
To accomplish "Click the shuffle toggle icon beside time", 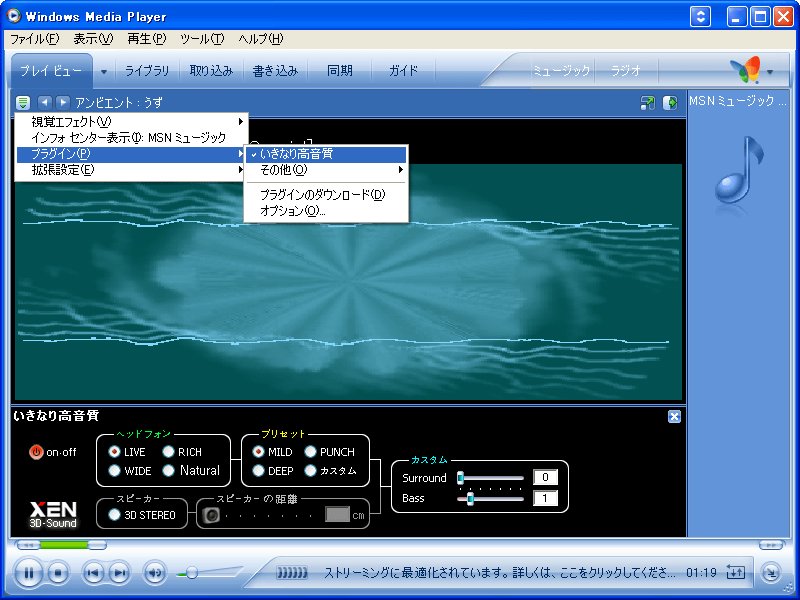I will click(735, 572).
